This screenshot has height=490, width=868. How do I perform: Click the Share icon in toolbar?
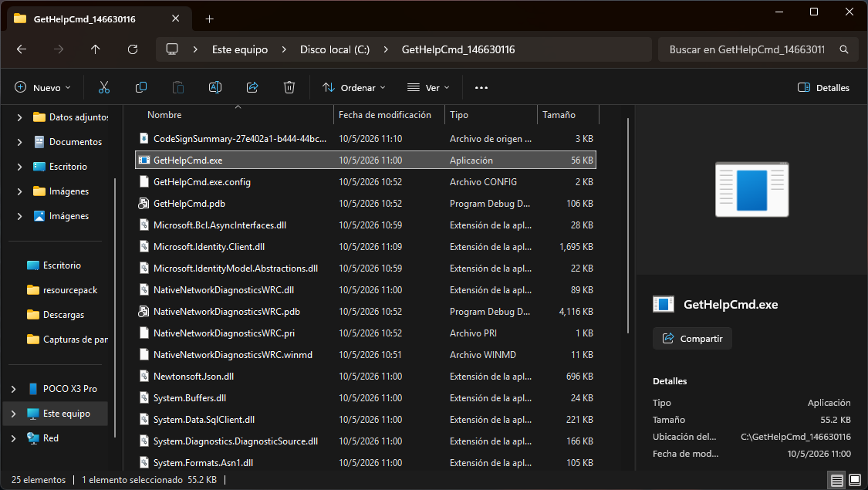tap(252, 87)
